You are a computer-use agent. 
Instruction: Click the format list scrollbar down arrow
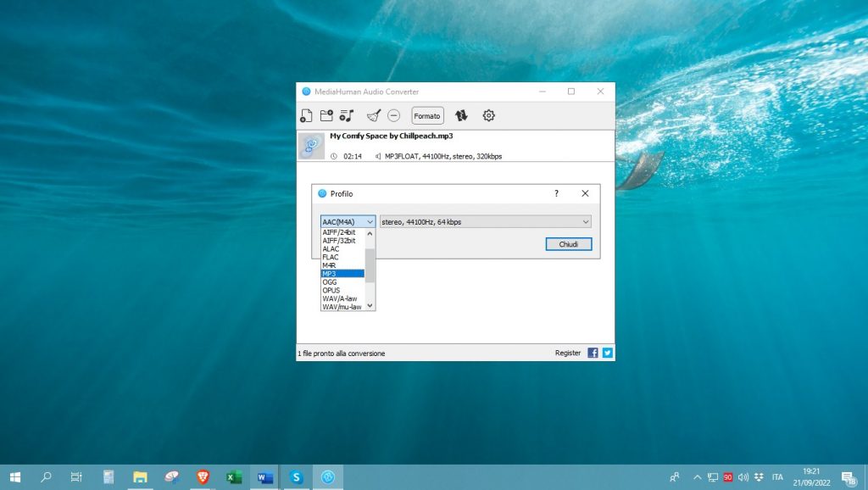point(370,306)
